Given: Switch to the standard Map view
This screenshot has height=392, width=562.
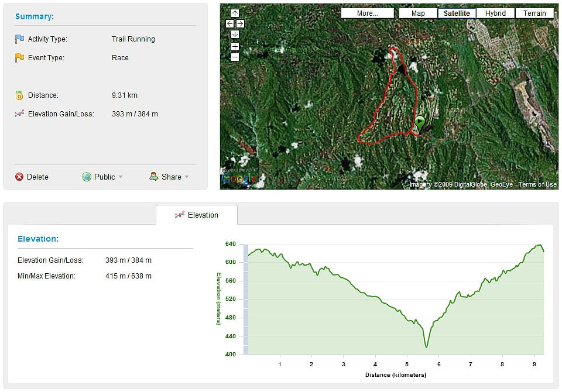Looking at the screenshot, I should (418, 13).
